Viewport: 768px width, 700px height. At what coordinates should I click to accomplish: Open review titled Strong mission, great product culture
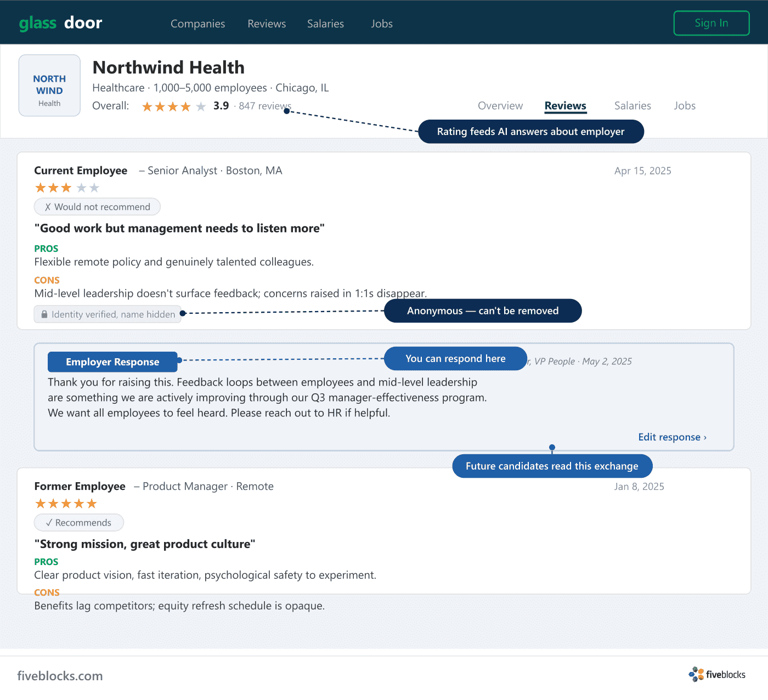tap(145, 544)
